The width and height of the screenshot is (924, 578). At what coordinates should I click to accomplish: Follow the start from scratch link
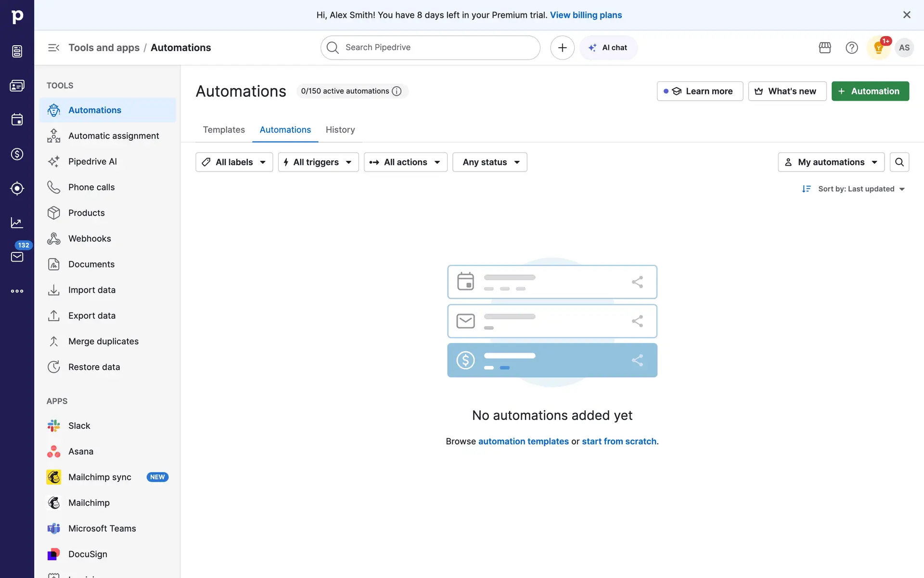(619, 441)
